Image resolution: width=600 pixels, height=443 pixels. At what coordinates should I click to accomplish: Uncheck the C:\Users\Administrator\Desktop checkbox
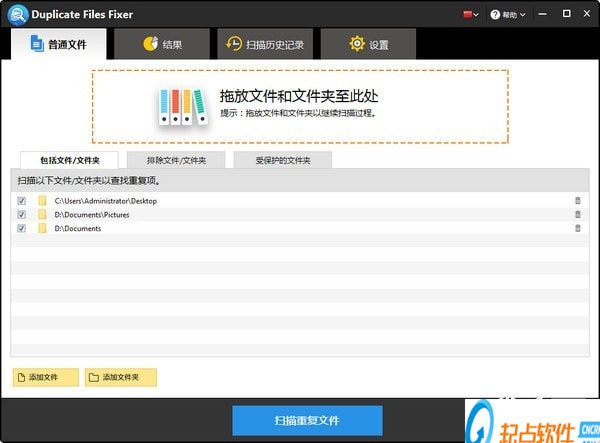(21, 201)
